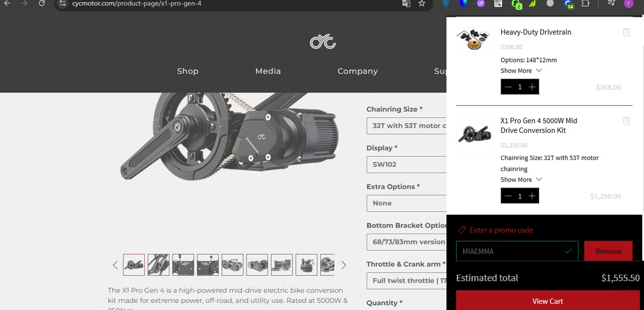
Task: Click the promo code field containing MIAEMMA
Action: [x=517, y=251]
